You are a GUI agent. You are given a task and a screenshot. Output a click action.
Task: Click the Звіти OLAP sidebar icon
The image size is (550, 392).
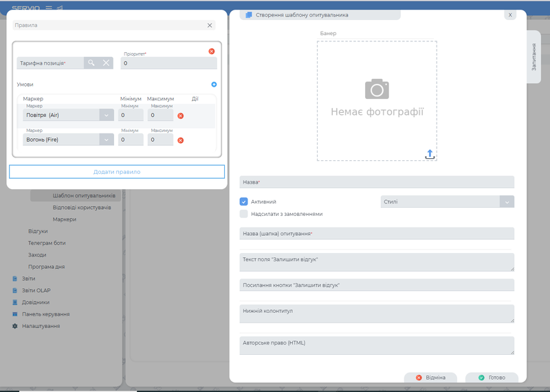[x=14, y=291]
